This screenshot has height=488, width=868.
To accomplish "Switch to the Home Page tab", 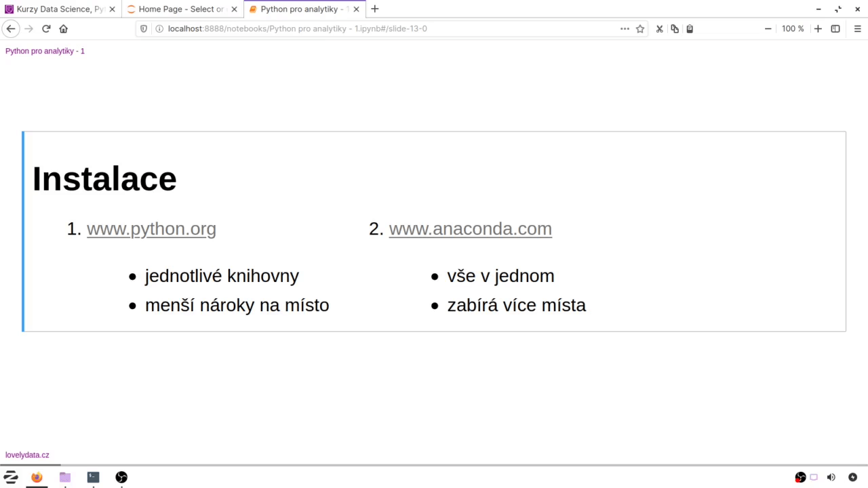I will click(182, 9).
